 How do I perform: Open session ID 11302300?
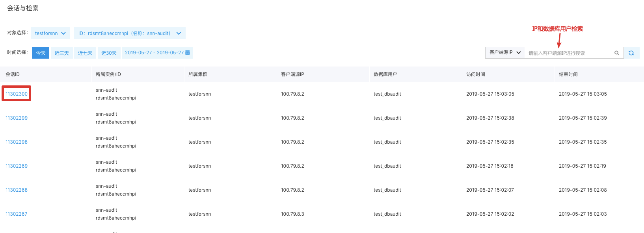17,94
